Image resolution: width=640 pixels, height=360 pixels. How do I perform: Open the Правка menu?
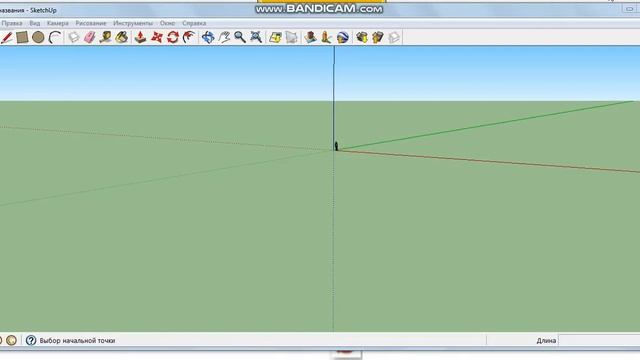[x=12, y=23]
